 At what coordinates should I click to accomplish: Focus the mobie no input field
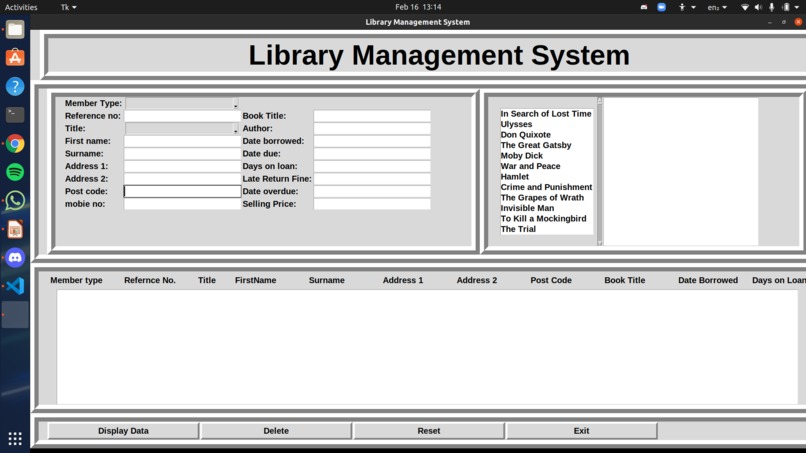(x=182, y=204)
